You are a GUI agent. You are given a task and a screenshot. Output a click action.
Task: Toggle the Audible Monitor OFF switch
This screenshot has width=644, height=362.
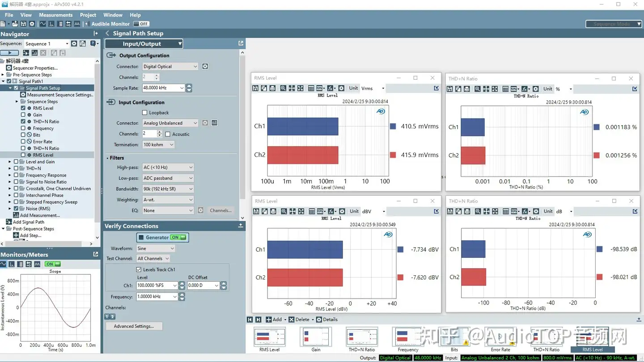click(141, 24)
